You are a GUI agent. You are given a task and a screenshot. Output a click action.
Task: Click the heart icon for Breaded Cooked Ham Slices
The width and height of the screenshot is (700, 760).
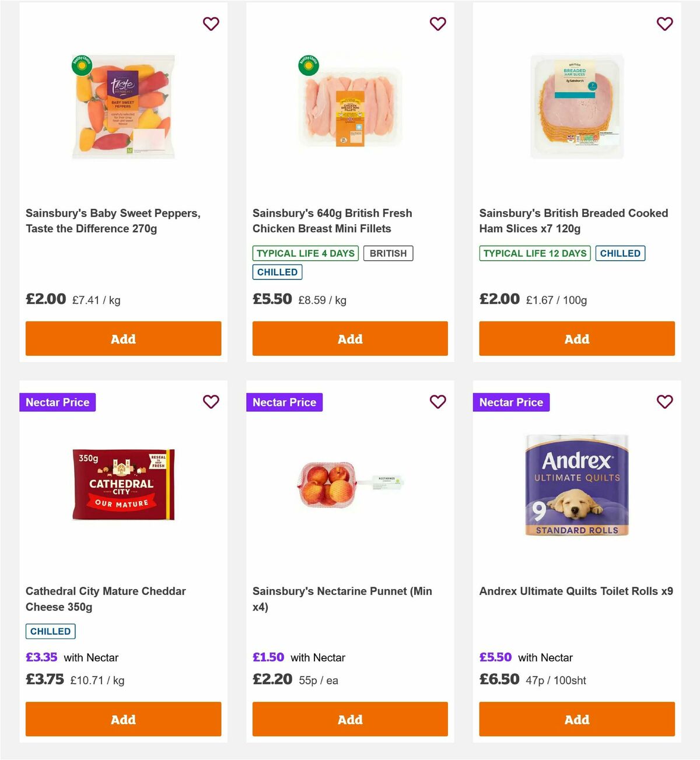(664, 24)
